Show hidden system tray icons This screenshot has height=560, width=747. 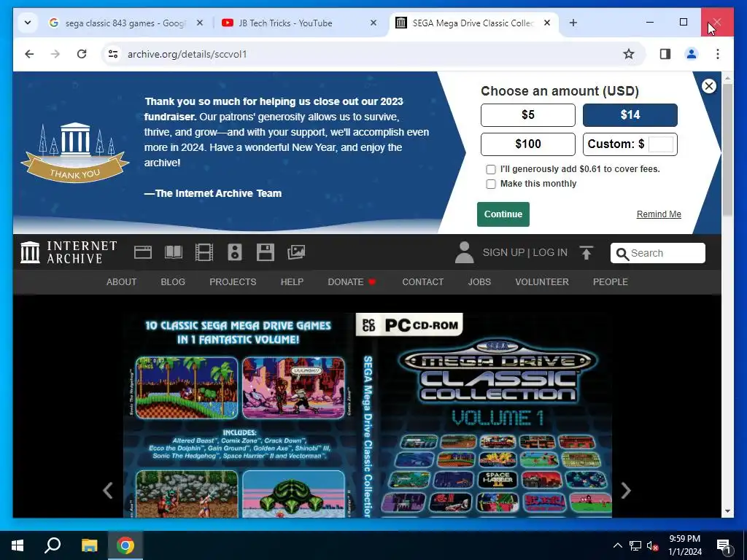pos(617,545)
